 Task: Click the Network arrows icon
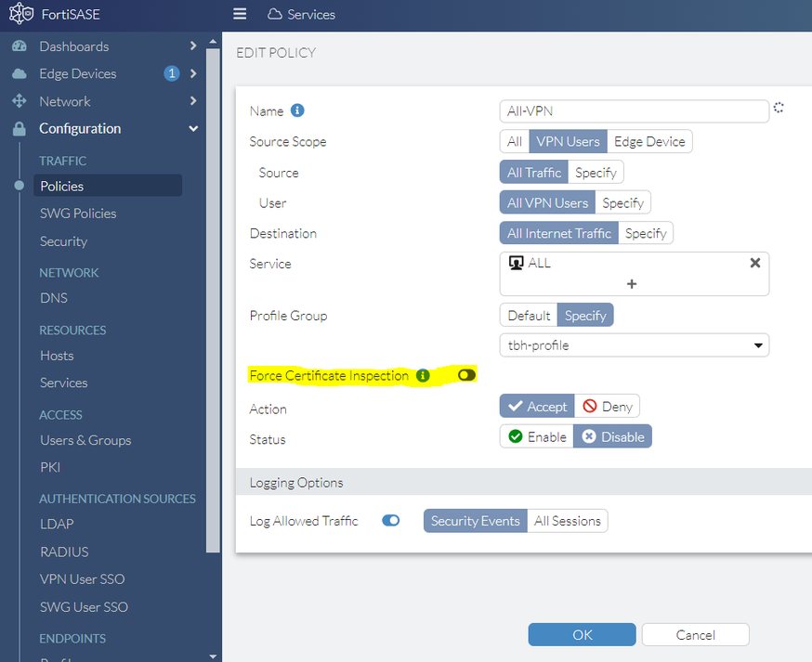pyautogui.click(x=20, y=101)
